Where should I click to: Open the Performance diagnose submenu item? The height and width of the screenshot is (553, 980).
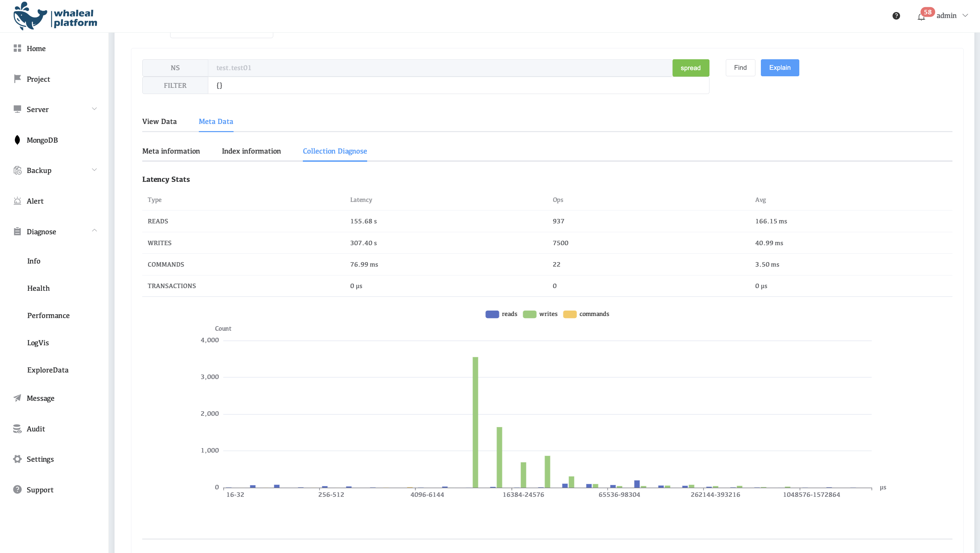pos(48,316)
